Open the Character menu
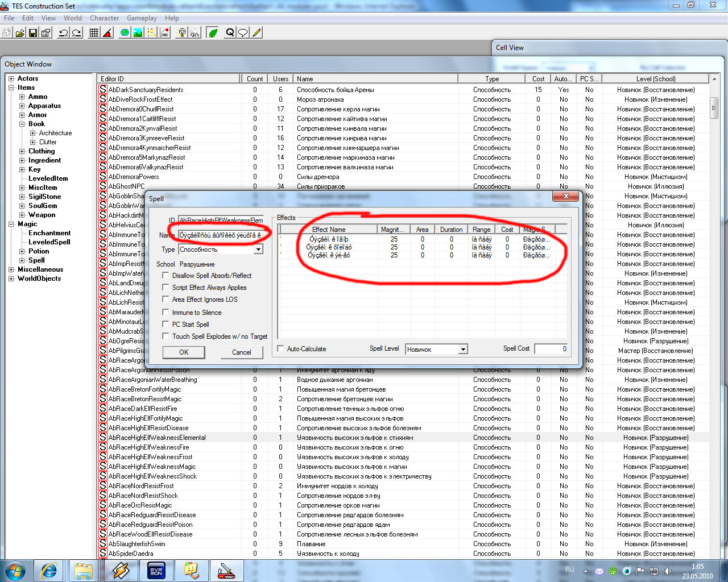This screenshot has width=728, height=582. click(105, 18)
